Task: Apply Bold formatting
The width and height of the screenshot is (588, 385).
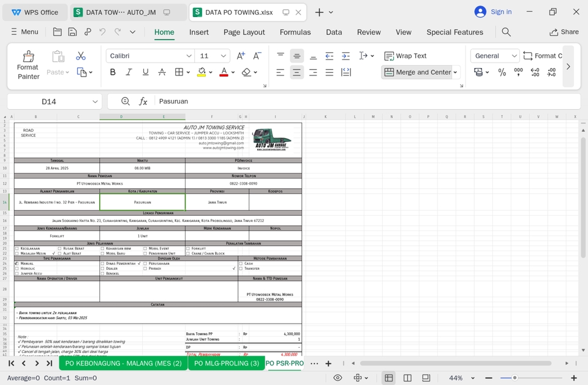Action: (x=113, y=72)
